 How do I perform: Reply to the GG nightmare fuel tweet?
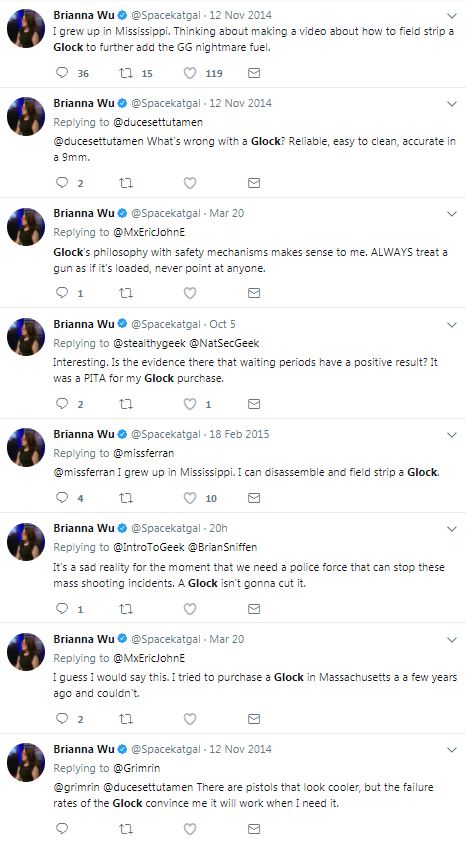coord(63,72)
